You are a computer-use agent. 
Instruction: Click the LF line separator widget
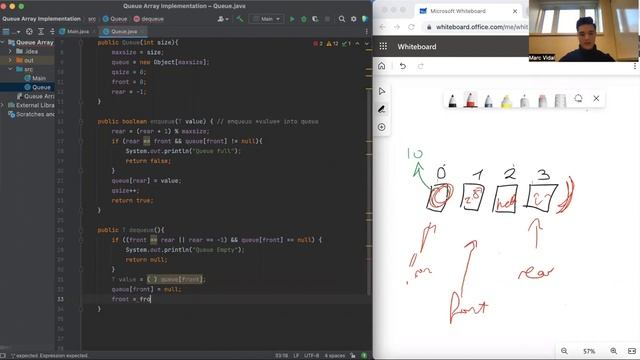[296, 356]
